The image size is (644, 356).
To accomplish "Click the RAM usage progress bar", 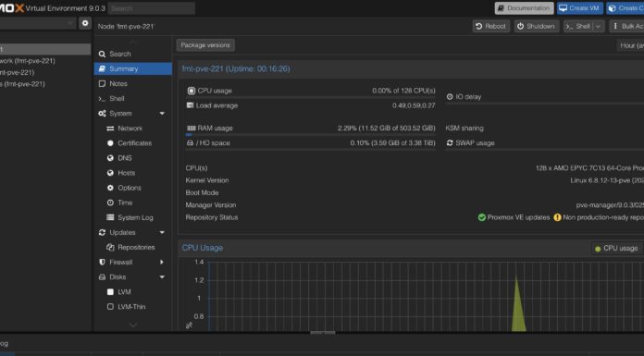I will coord(310,135).
